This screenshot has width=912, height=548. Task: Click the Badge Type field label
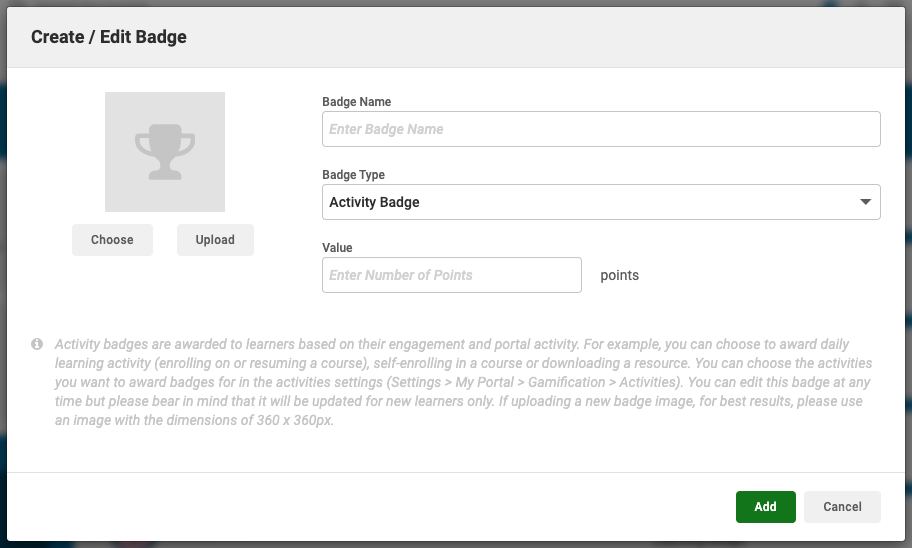click(353, 175)
